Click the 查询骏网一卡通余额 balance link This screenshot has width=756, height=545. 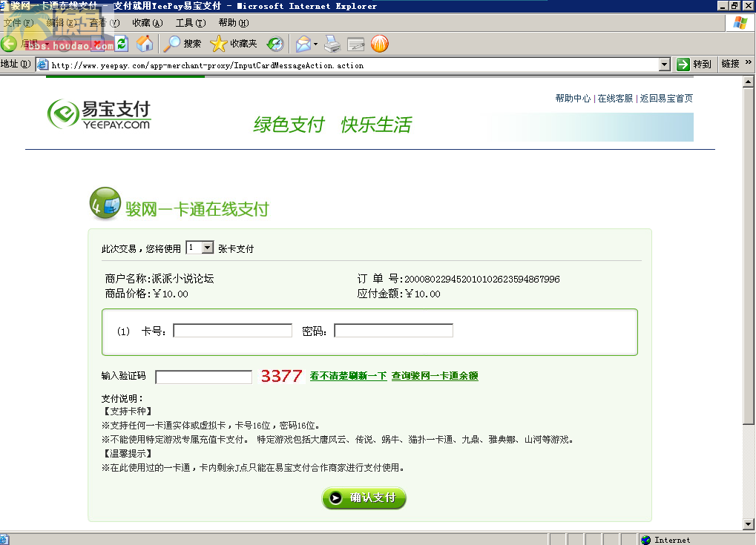click(435, 376)
